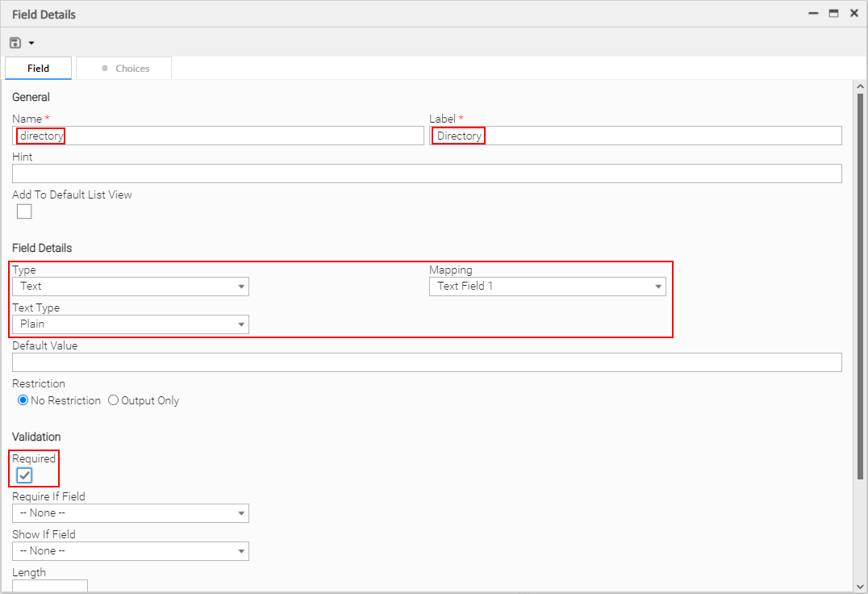Open the Type dropdown

pyautogui.click(x=131, y=287)
